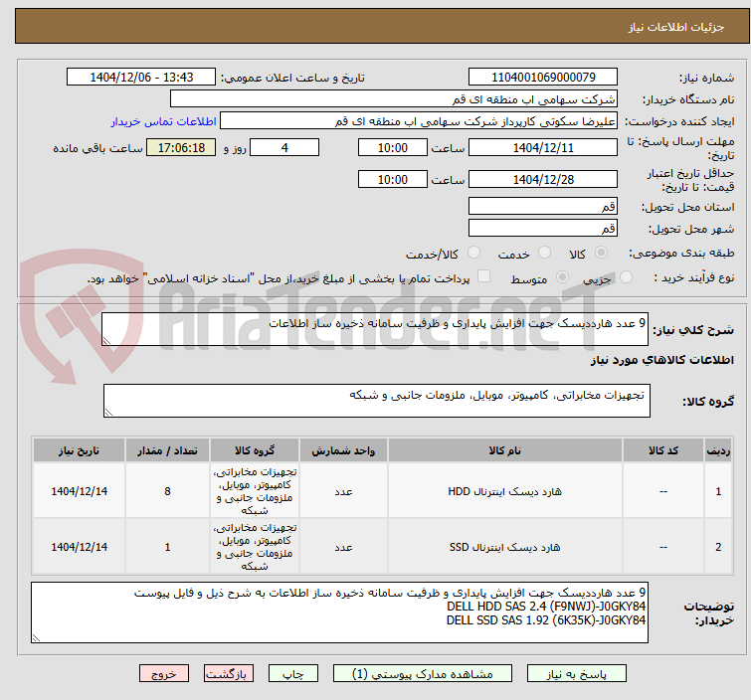
Task: Select the کالا/خدمت radio button
Action: (x=473, y=253)
